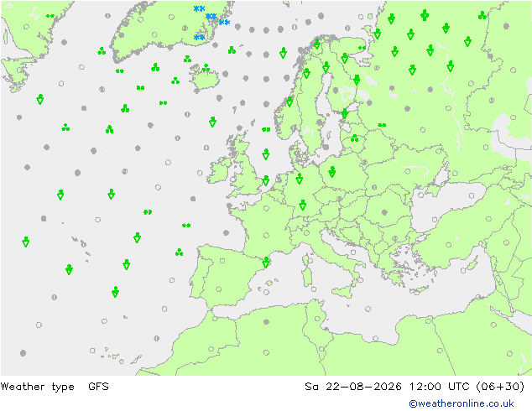Click the northernmost blue snow symbol on Greenland
This screenshot has width=532, height=411.
[199, 9]
